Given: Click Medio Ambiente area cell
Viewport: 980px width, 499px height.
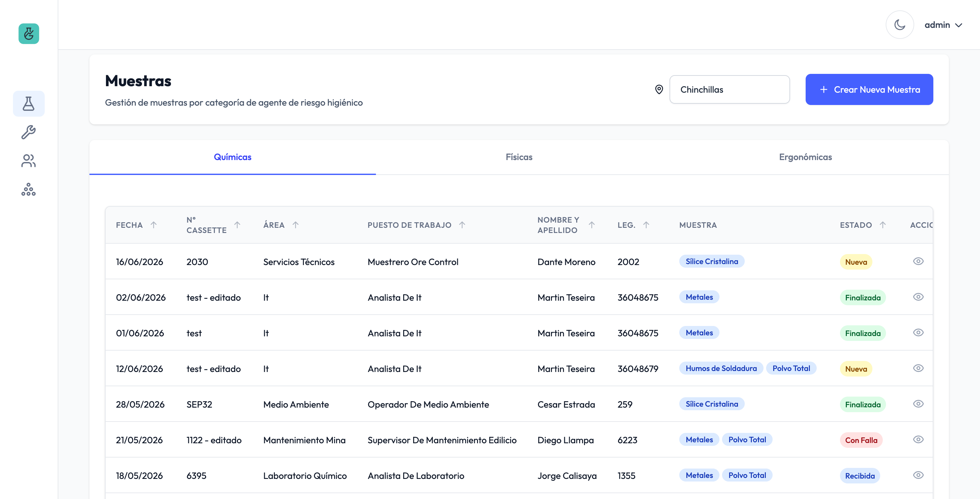Looking at the screenshot, I should [x=296, y=405].
